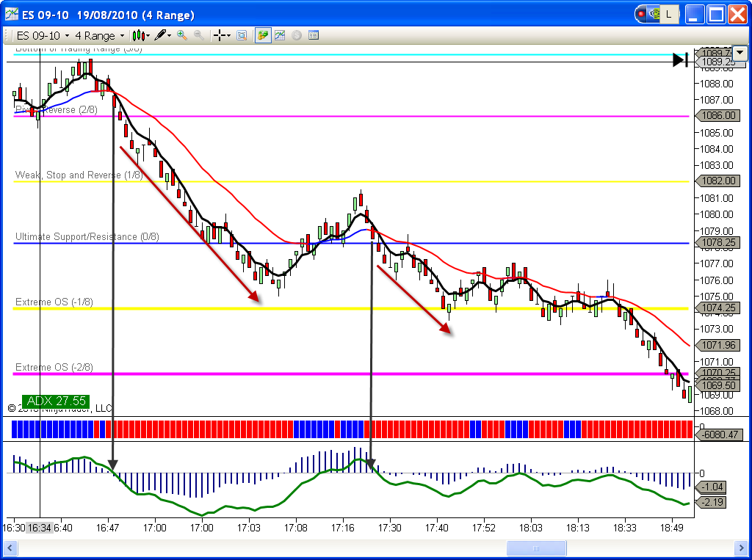Open the chart style dropdown arrow
This screenshot has height=560, width=752.
[147, 36]
